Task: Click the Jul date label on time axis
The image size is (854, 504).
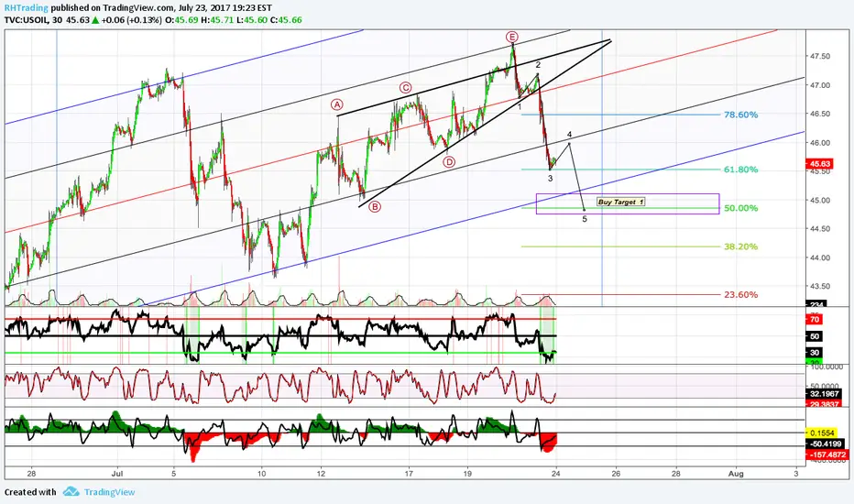Action: click(x=117, y=474)
